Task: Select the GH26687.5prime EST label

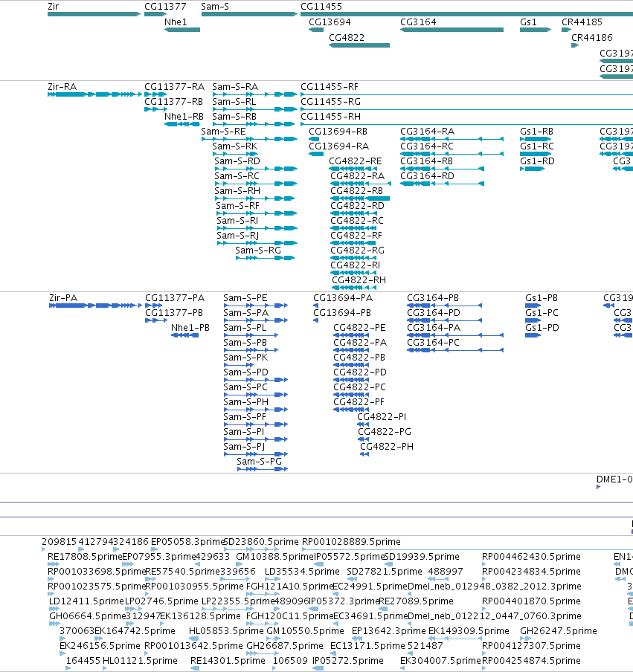Action: point(285,646)
